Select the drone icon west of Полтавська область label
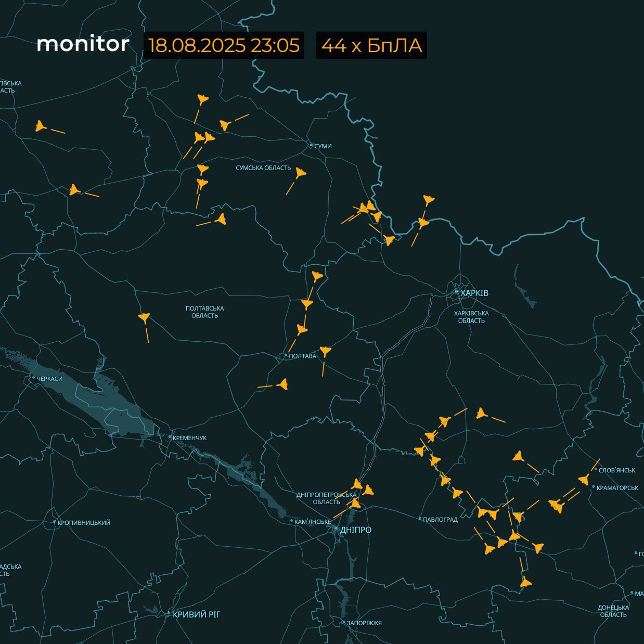 144,317
